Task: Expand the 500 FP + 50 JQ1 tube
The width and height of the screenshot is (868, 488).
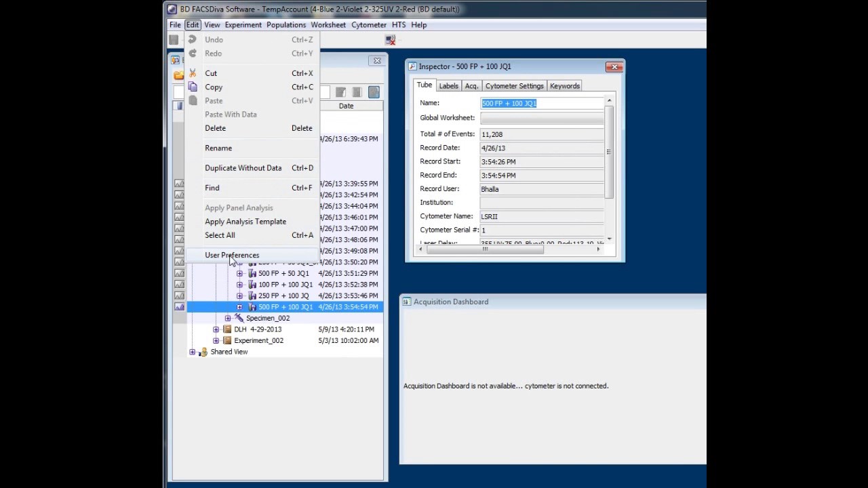Action: 239,273
